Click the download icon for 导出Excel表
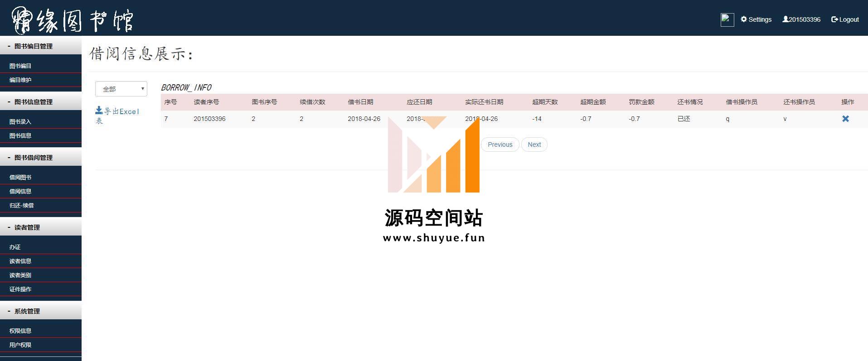Image resolution: width=868 pixels, height=361 pixels. (99, 110)
